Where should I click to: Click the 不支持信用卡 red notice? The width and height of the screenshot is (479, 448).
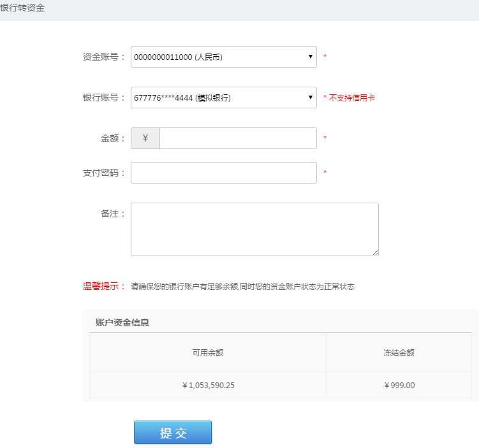point(351,98)
